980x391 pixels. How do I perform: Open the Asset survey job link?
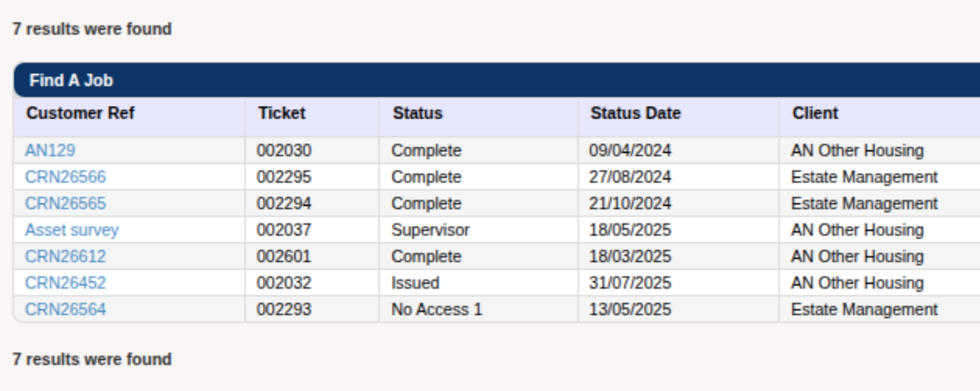point(72,230)
